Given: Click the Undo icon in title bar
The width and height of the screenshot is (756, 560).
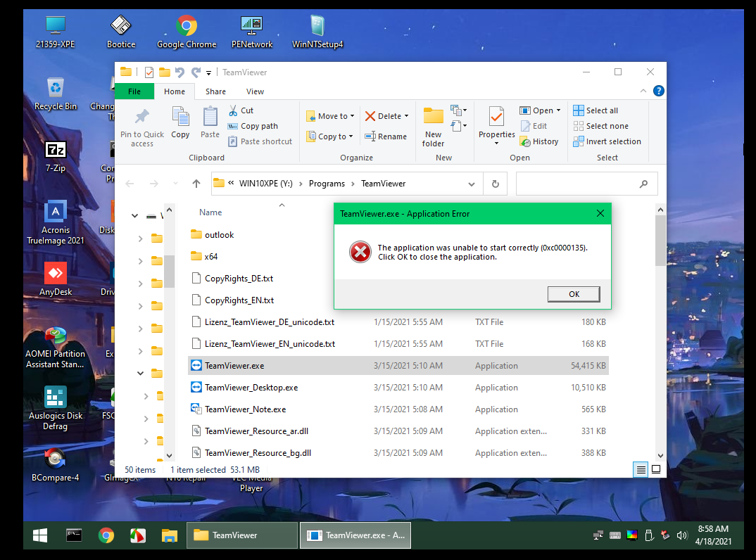Looking at the screenshot, I should pos(179,72).
